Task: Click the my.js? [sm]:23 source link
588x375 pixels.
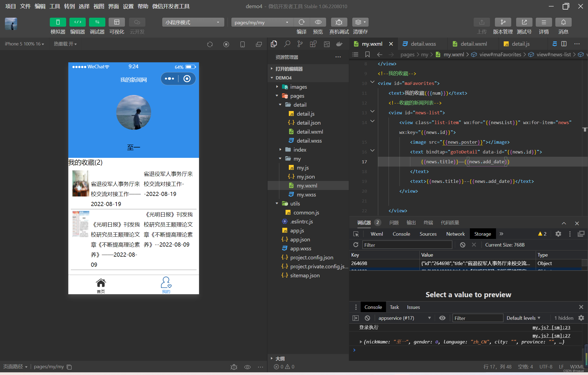Action: pyautogui.click(x=551, y=327)
